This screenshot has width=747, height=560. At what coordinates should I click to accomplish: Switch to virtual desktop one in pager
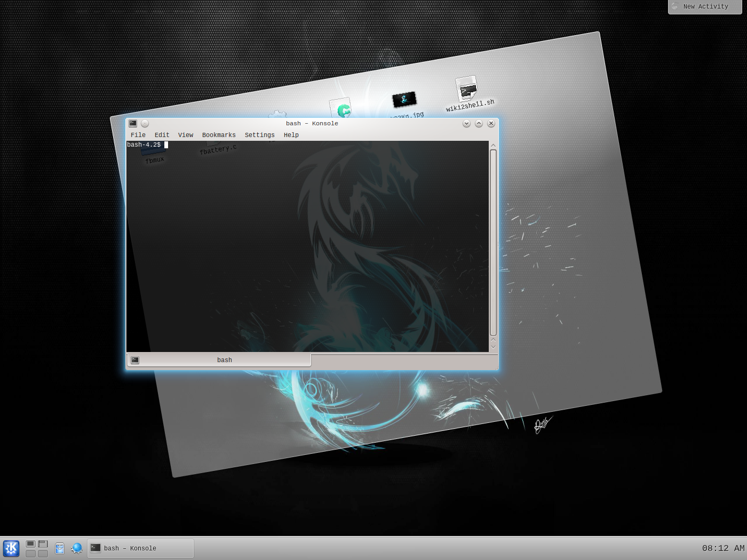pyautogui.click(x=31, y=544)
